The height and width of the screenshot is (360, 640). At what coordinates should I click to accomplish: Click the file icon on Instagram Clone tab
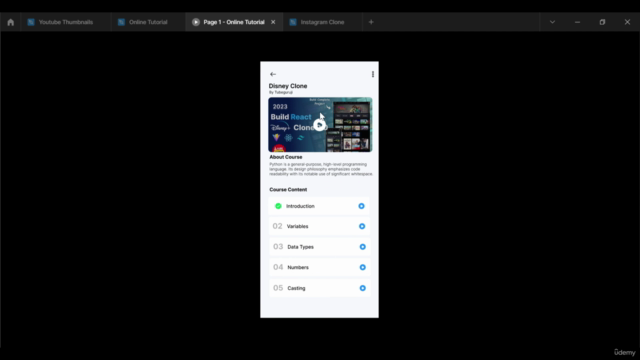(293, 22)
